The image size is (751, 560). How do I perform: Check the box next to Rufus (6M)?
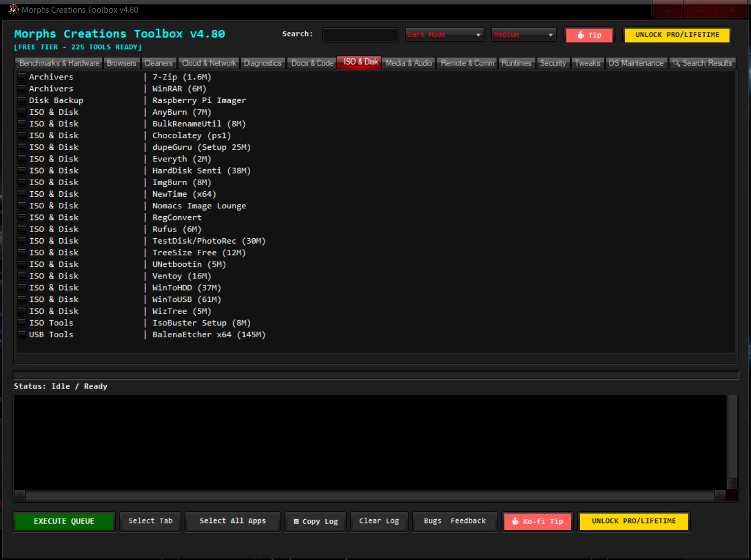click(x=22, y=229)
